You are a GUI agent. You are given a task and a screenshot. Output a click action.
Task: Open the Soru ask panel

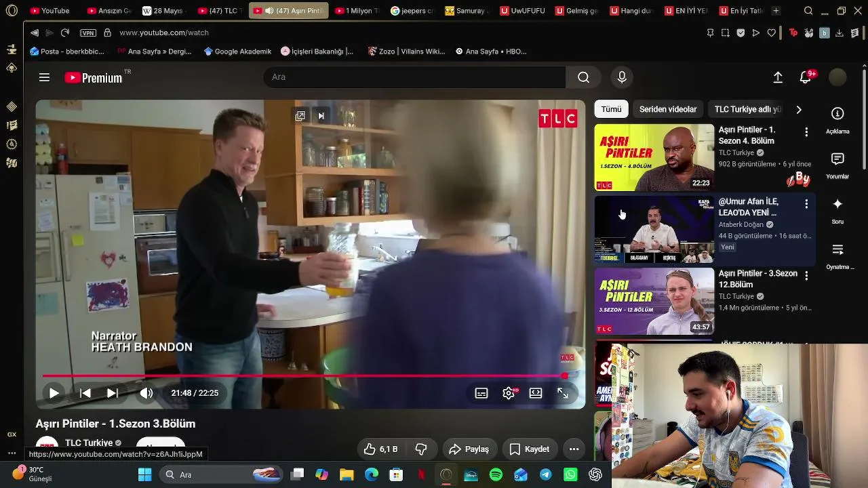[837, 211]
